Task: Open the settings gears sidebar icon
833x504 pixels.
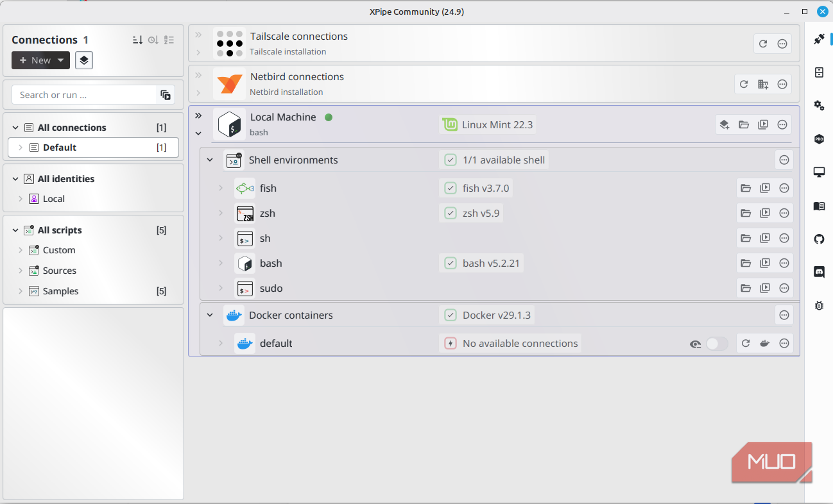Action: [819, 105]
